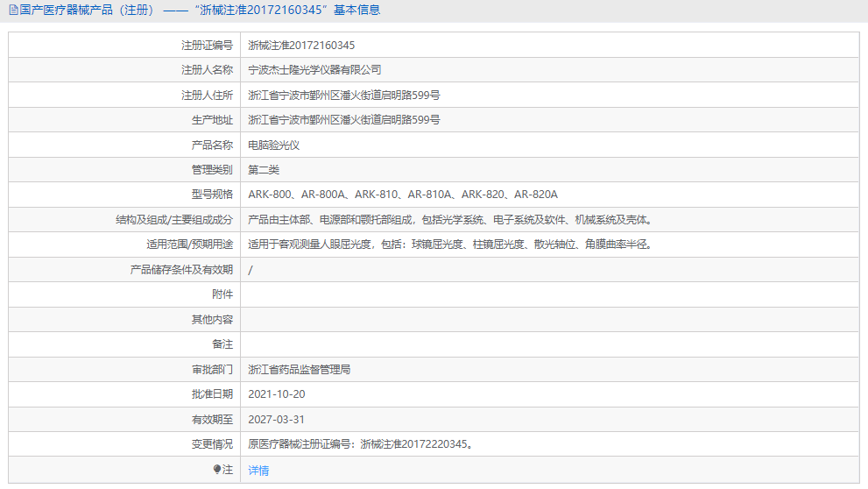This screenshot has height=489, width=868.
Task: Click the 型号规格 row label
Action: click(x=212, y=195)
